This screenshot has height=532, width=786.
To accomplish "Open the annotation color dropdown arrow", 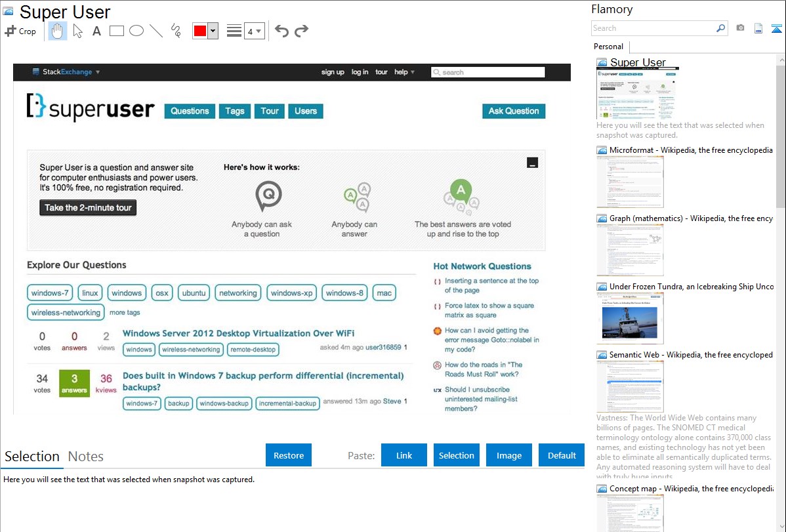I will (213, 31).
